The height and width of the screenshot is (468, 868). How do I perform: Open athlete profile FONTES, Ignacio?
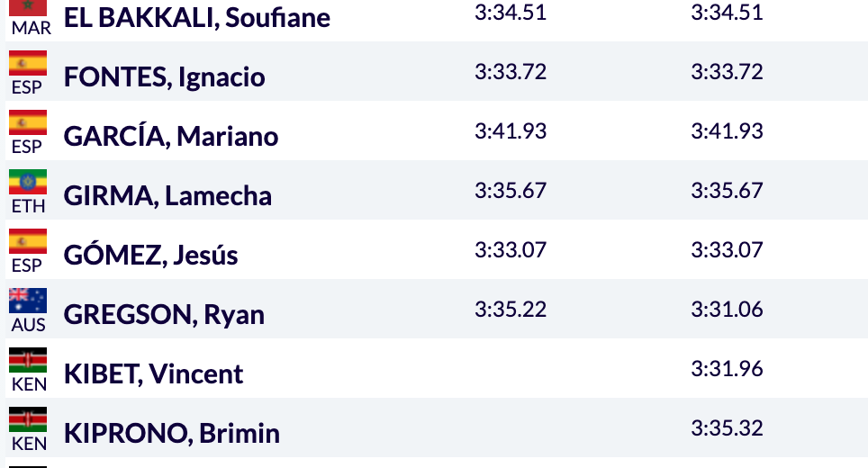[165, 76]
